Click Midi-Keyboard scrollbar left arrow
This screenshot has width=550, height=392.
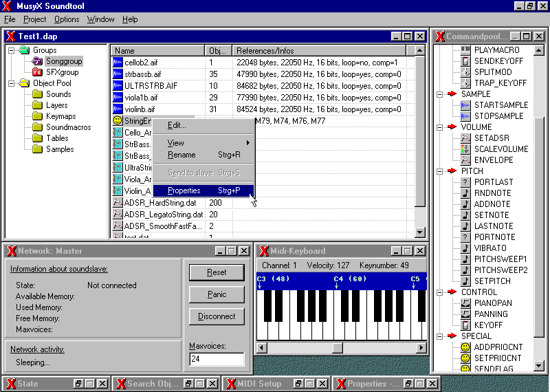tap(262, 348)
